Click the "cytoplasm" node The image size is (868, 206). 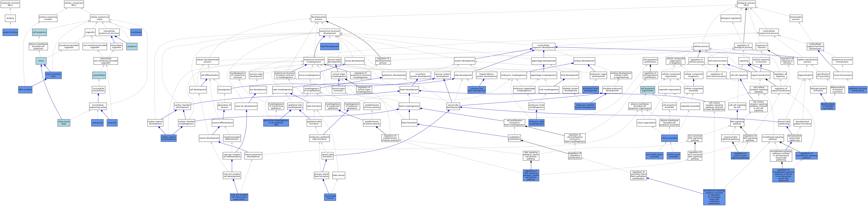coord(132,46)
